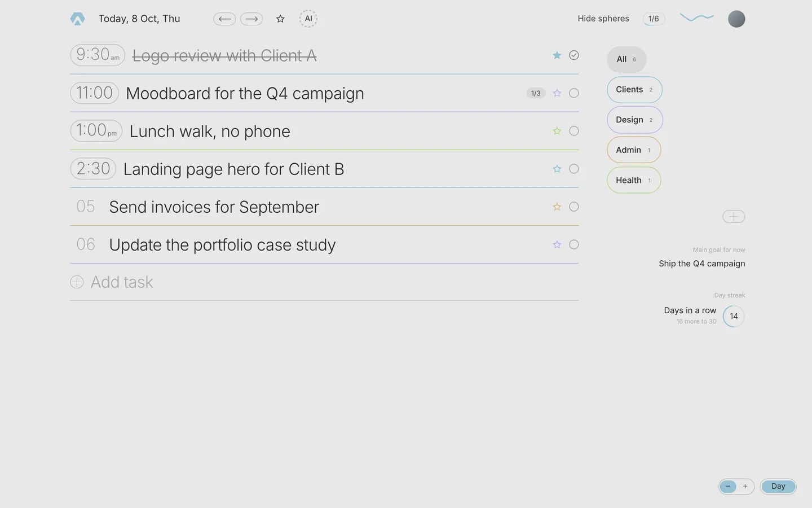Click the 9:30 am time badge

(98, 55)
